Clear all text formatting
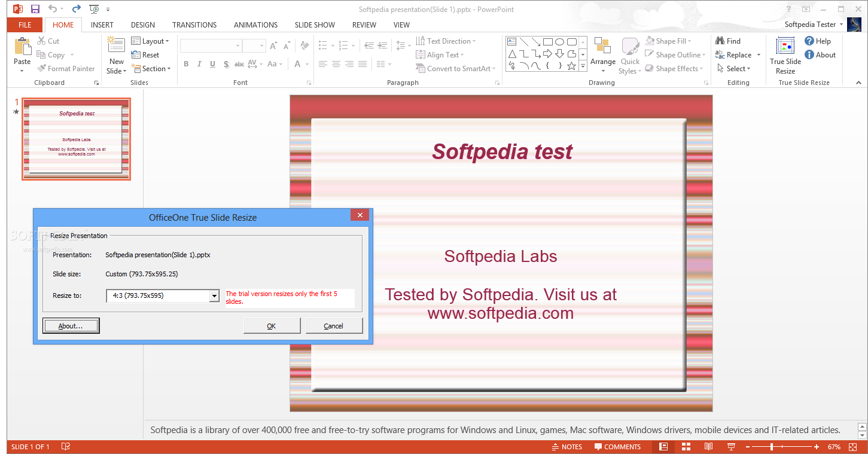Viewport: 868px width, 454px height. tap(304, 45)
